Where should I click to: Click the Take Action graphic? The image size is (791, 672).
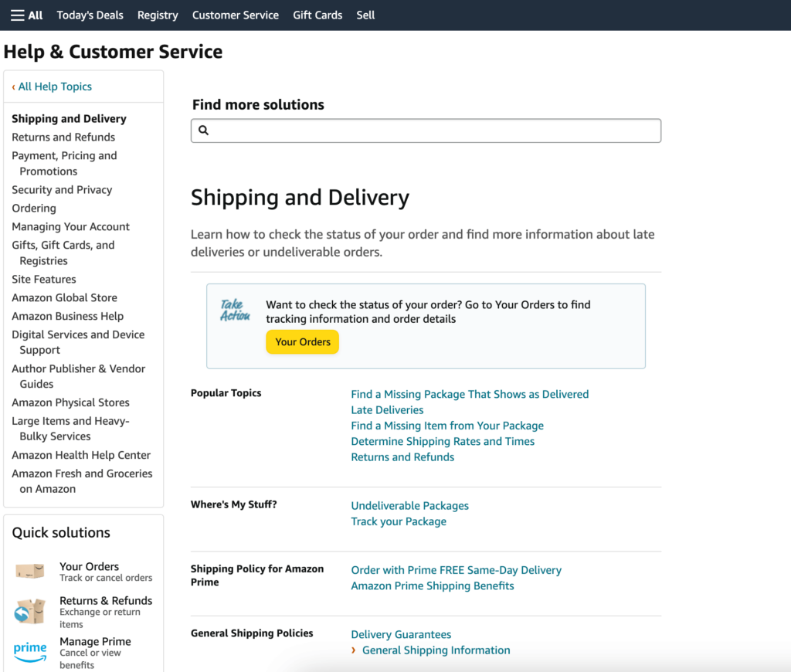pyautogui.click(x=235, y=310)
